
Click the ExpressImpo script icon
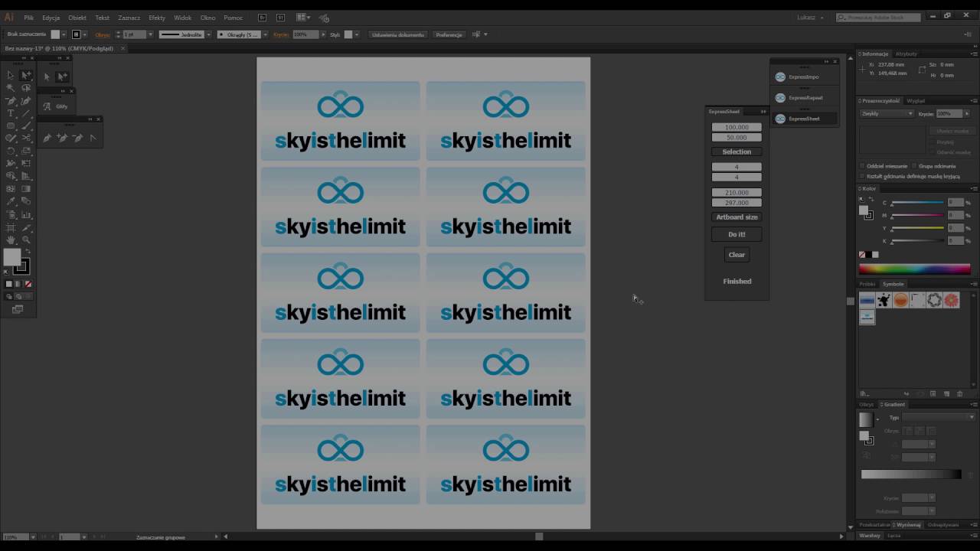pos(780,77)
